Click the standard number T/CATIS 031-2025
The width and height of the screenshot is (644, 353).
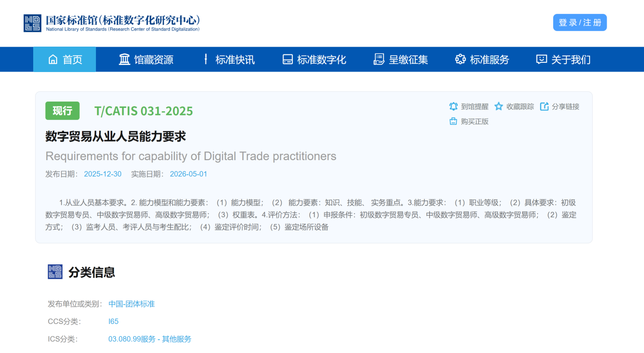pyautogui.click(x=144, y=111)
